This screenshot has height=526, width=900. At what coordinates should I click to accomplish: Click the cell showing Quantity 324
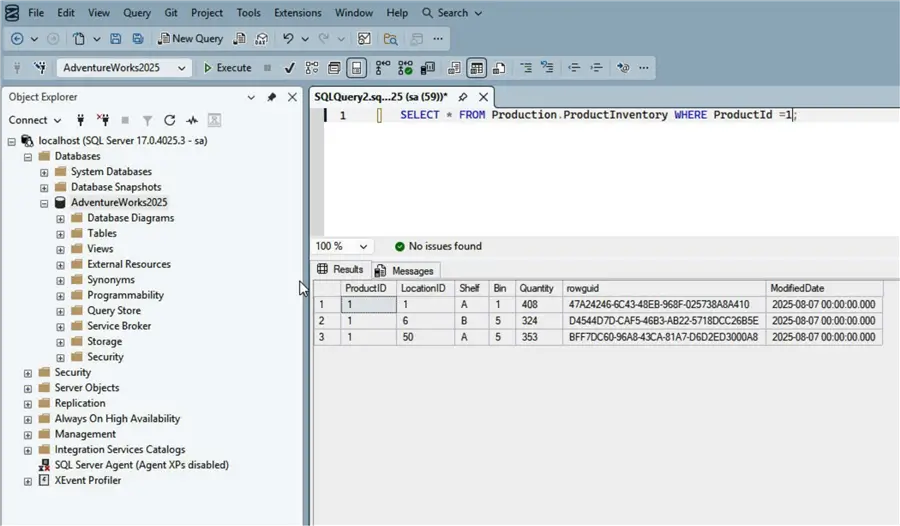coord(538,321)
